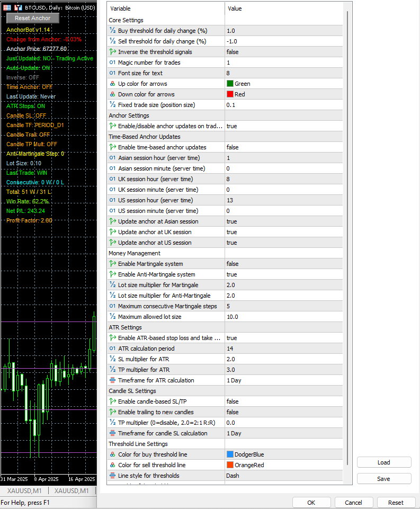Open Line style for thresholds Dash dropdown
Image resolution: width=420 pixels, height=509 pixels.
pyautogui.click(x=284, y=476)
